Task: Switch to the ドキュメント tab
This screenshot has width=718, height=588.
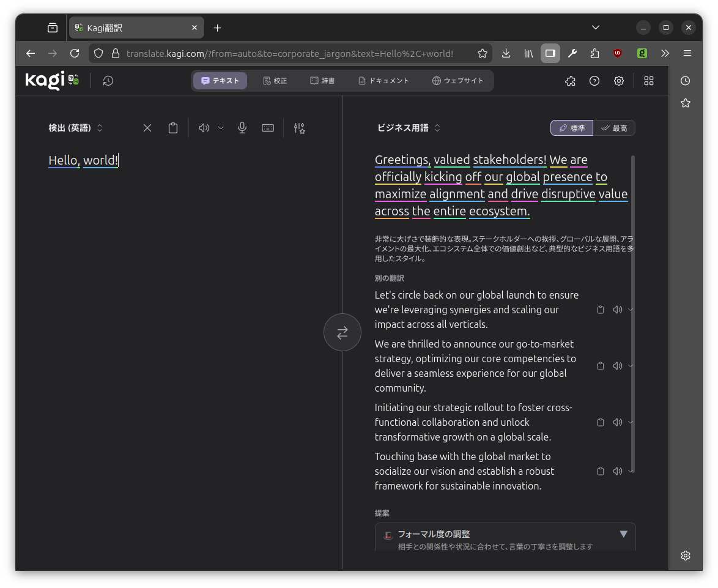Action: (x=383, y=81)
